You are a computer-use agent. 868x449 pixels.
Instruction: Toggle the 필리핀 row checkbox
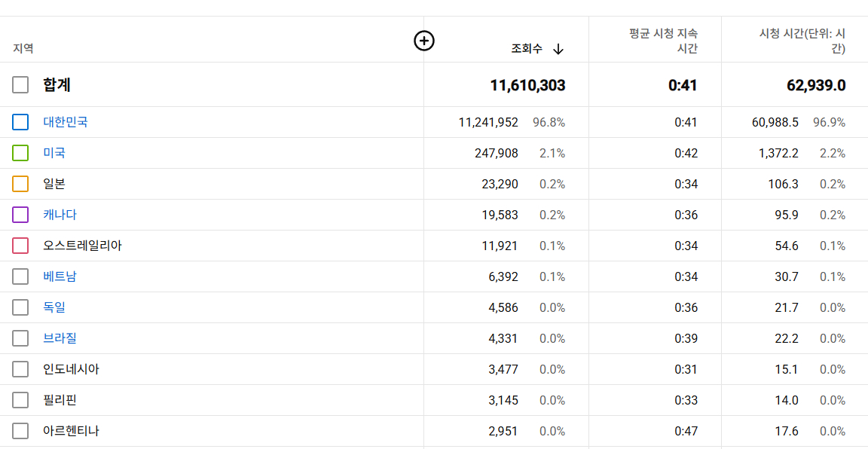20,400
